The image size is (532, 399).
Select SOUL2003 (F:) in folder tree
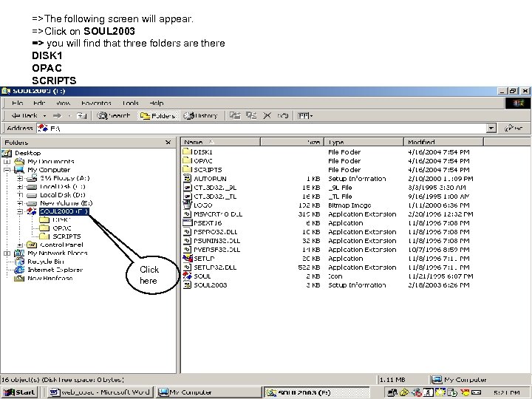pyautogui.click(x=64, y=211)
